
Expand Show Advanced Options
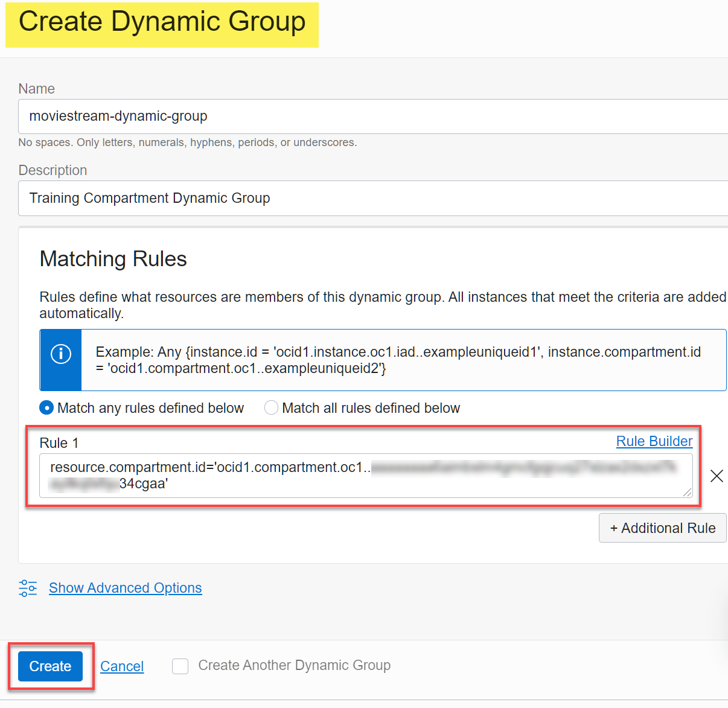pos(125,588)
